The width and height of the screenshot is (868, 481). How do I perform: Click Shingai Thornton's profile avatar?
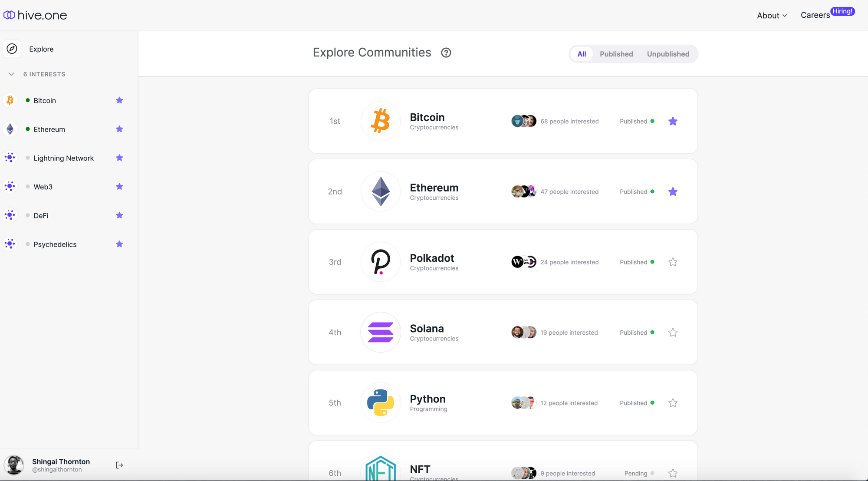[14, 465]
